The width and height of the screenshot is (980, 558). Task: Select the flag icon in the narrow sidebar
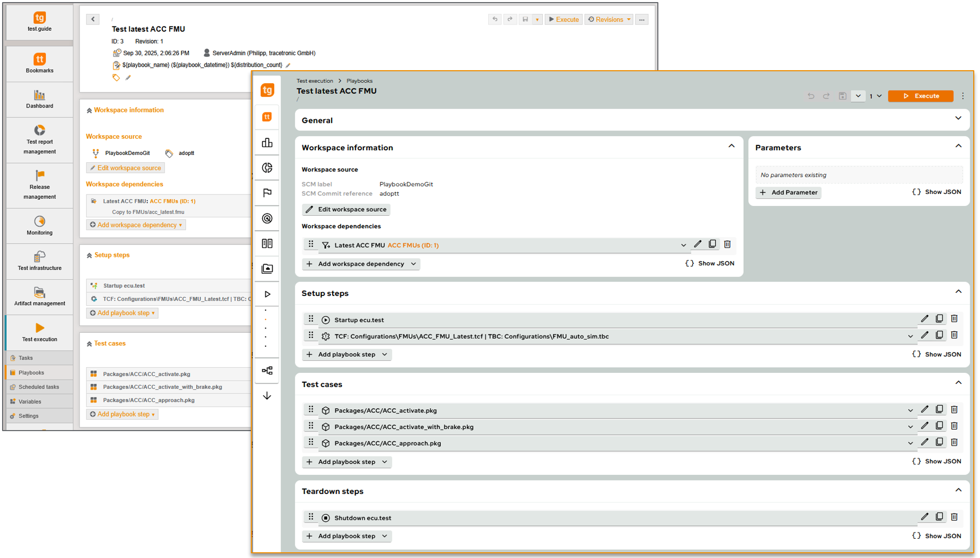[267, 193]
